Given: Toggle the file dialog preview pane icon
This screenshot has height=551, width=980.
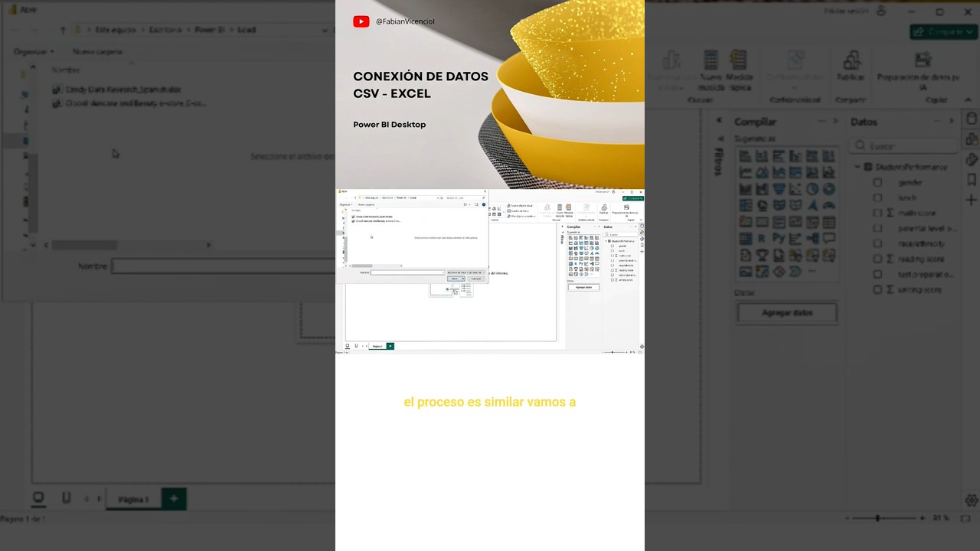Looking at the screenshot, I should click(476, 204).
